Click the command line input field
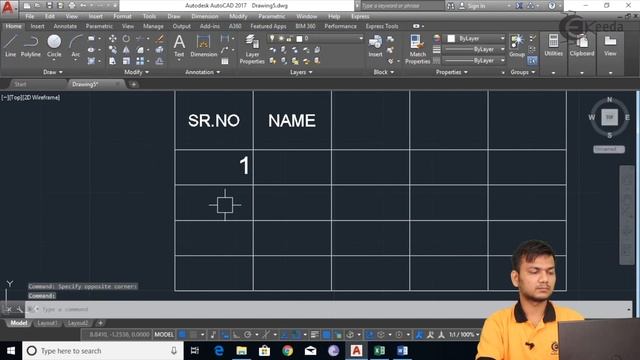Viewport: 640px width, 360px height. pyautogui.click(x=329, y=309)
